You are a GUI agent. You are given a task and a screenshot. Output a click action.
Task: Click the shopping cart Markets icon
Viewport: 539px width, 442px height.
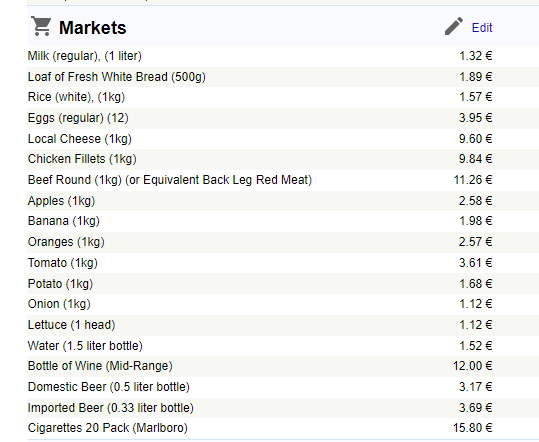click(41, 26)
